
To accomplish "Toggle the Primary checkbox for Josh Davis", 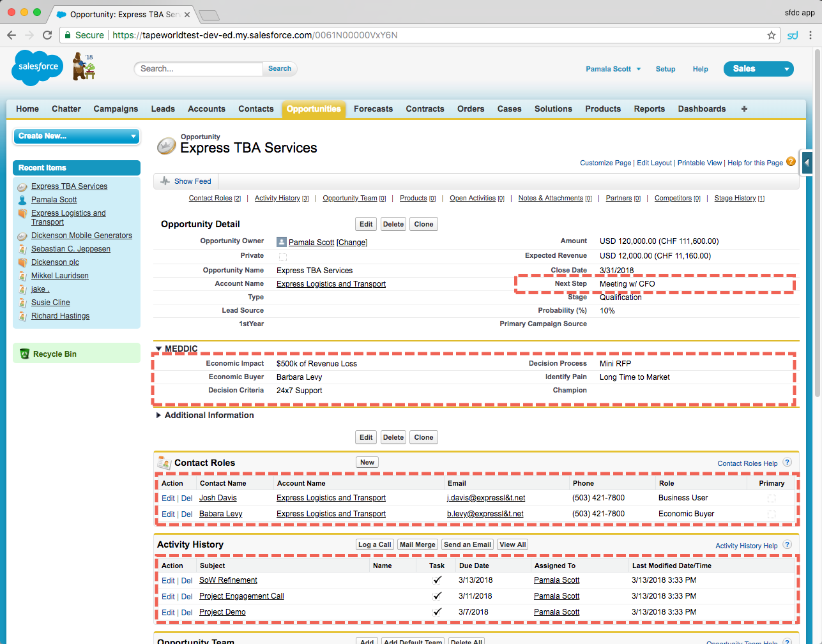I will (772, 498).
